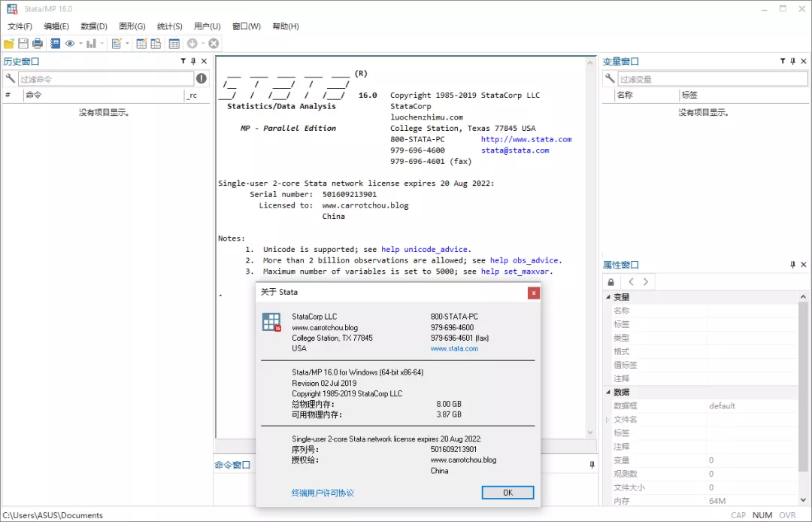Click the Stata 16 logo in About dialog

click(271, 322)
